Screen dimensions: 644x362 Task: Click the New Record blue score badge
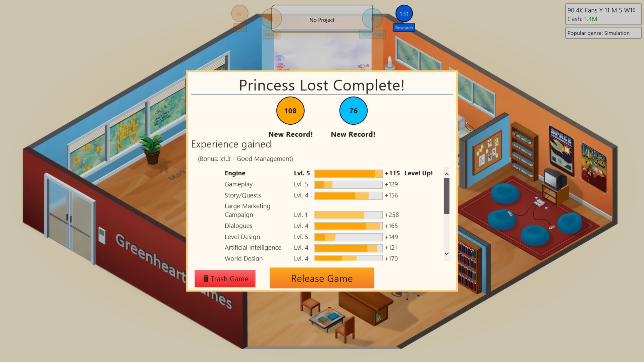(x=353, y=111)
